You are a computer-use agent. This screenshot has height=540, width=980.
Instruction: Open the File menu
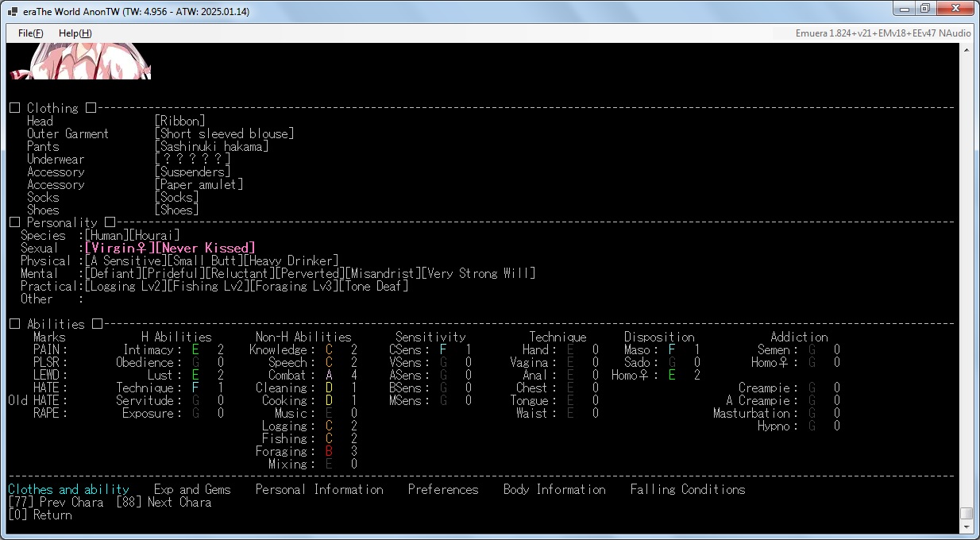[30, 33]
